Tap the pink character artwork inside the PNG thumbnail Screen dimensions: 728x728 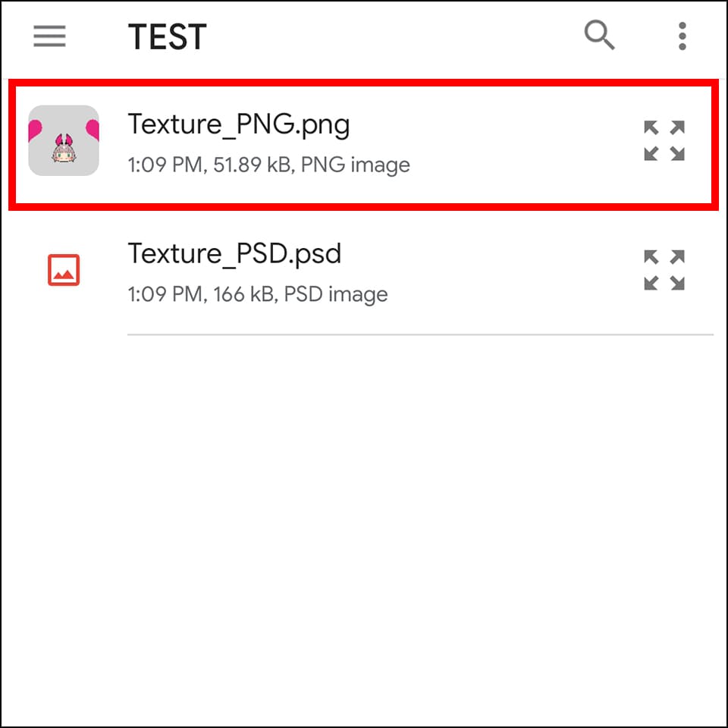[x=64, y=148]
